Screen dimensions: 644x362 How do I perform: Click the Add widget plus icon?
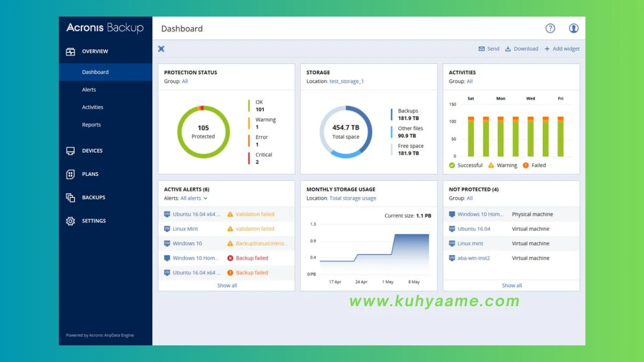tap(547, 49)
